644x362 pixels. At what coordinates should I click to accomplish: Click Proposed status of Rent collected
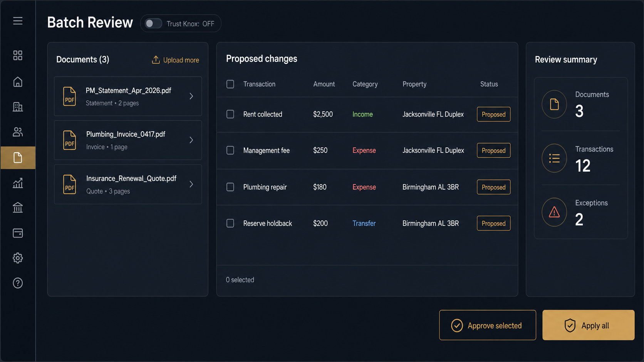point(494,114)
